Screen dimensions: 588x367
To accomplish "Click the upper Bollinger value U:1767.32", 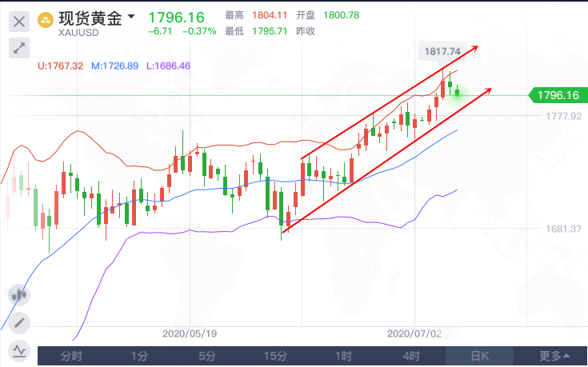I will (x=61, y=66).
